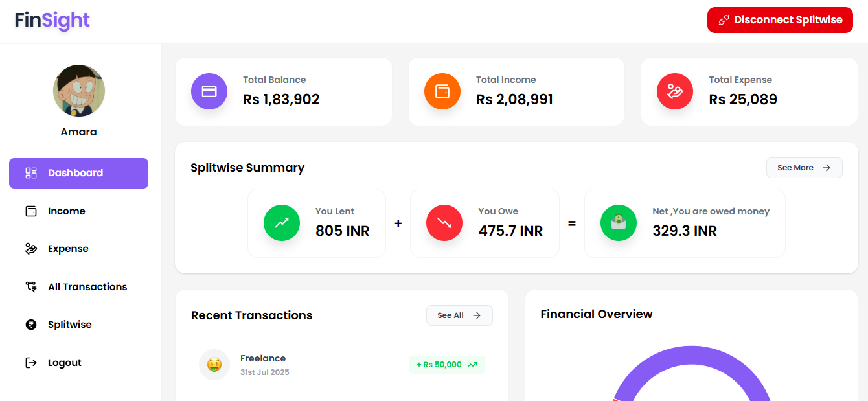Click the FinSight logo
This screenshot has height=401, width=868.
52,20
